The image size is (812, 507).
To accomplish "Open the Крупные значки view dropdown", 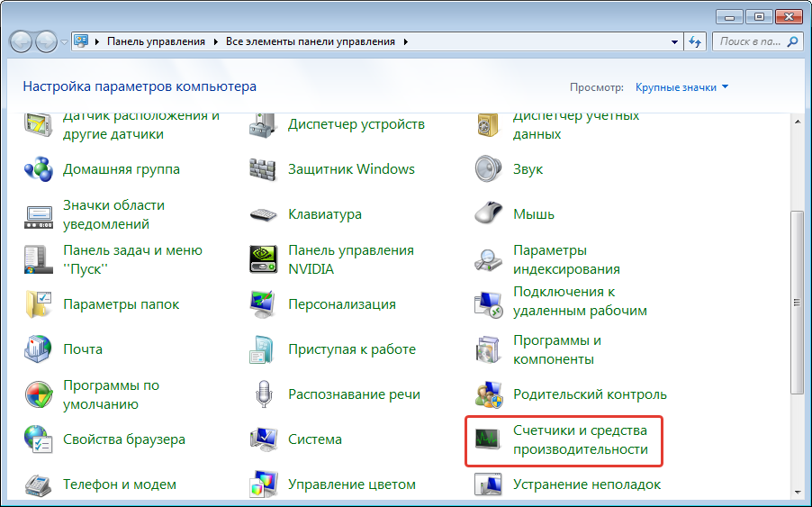I will click(681, 87).
